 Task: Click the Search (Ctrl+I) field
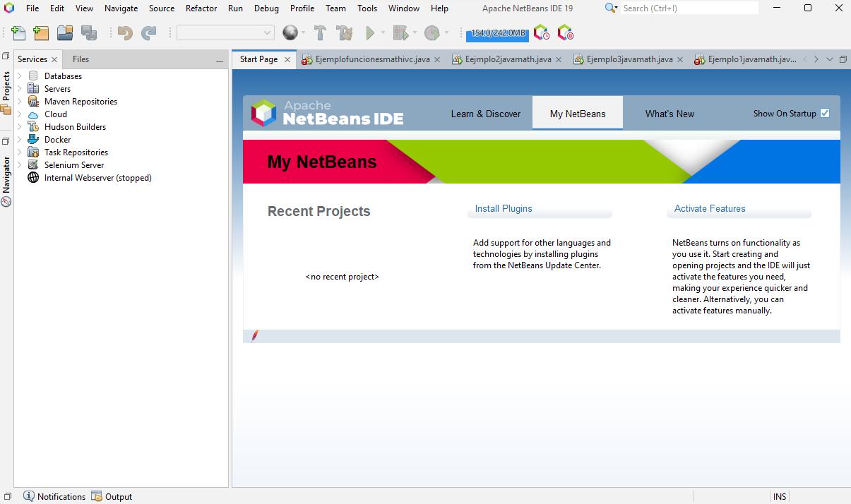tap(689, 8)
